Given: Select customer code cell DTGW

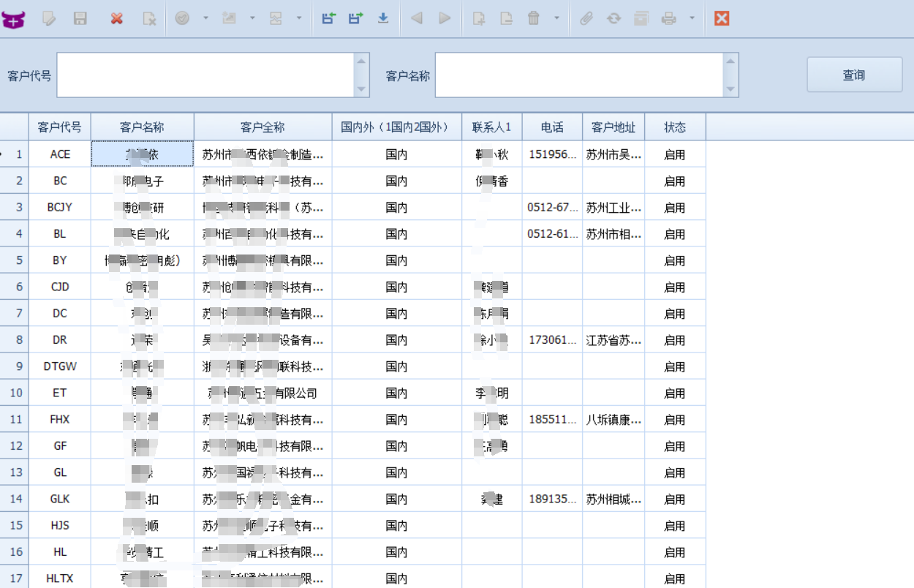Looking at the screenshot, I should point(60,366).
